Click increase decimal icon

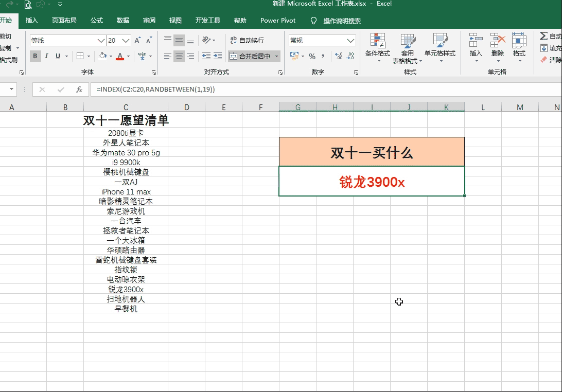click(339, 56)
